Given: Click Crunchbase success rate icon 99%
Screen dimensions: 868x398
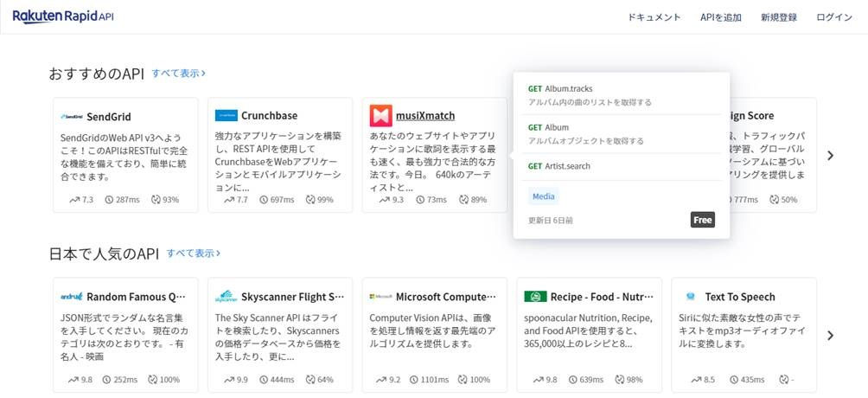Looking at the screenshot, I should coord(310,200).
